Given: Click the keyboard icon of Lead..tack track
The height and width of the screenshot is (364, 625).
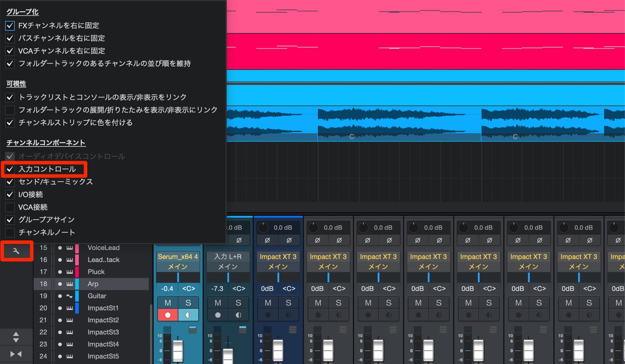Looking at the screenshot, I should 70,260.
